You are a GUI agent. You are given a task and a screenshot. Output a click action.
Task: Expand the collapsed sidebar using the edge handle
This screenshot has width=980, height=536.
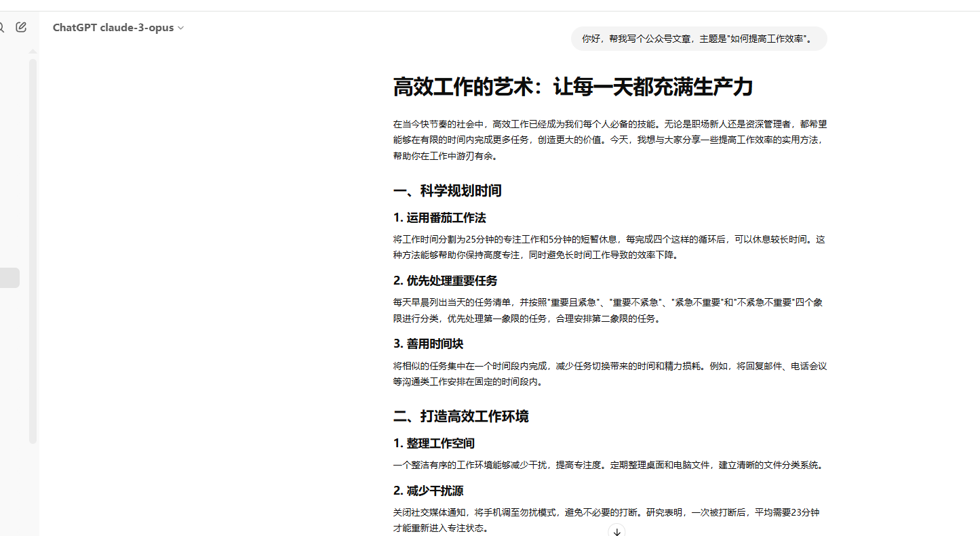(x=9, y=277)
